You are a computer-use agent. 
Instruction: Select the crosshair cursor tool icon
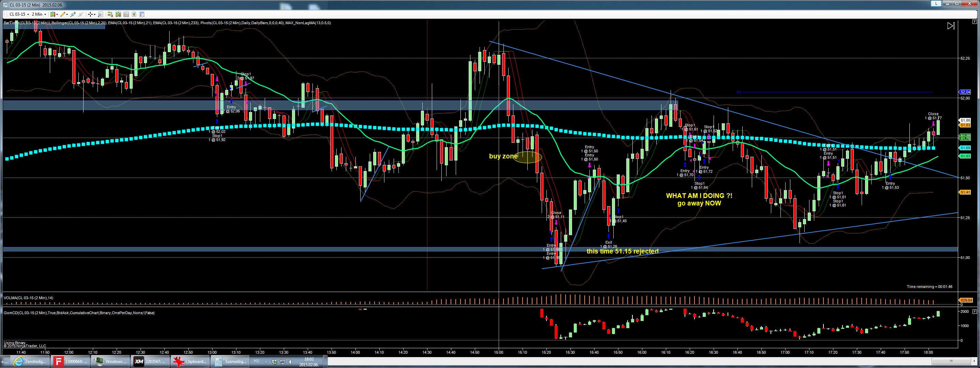tap(90, 14)
